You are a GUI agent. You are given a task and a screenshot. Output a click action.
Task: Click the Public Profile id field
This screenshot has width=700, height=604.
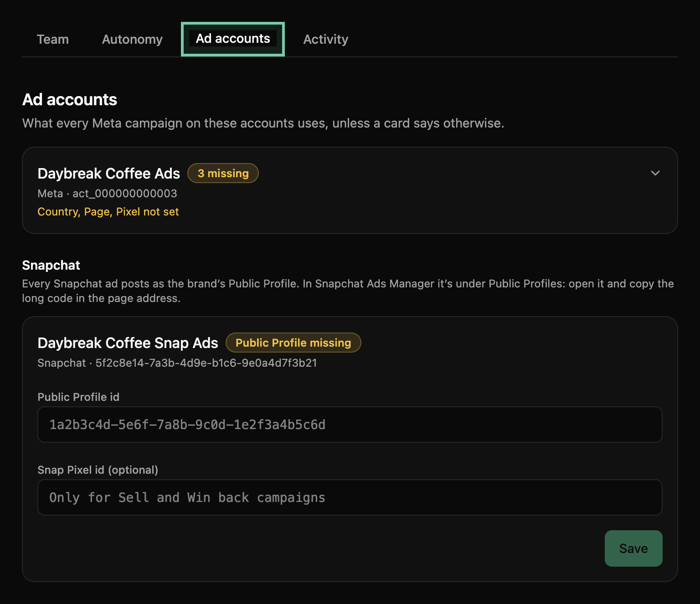(x=350, y=425)
